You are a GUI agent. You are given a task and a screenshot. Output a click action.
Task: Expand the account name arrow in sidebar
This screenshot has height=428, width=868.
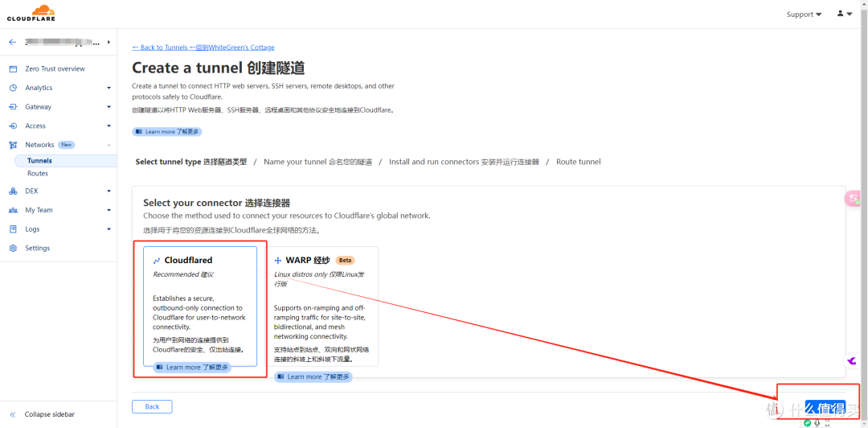(108, 42)
